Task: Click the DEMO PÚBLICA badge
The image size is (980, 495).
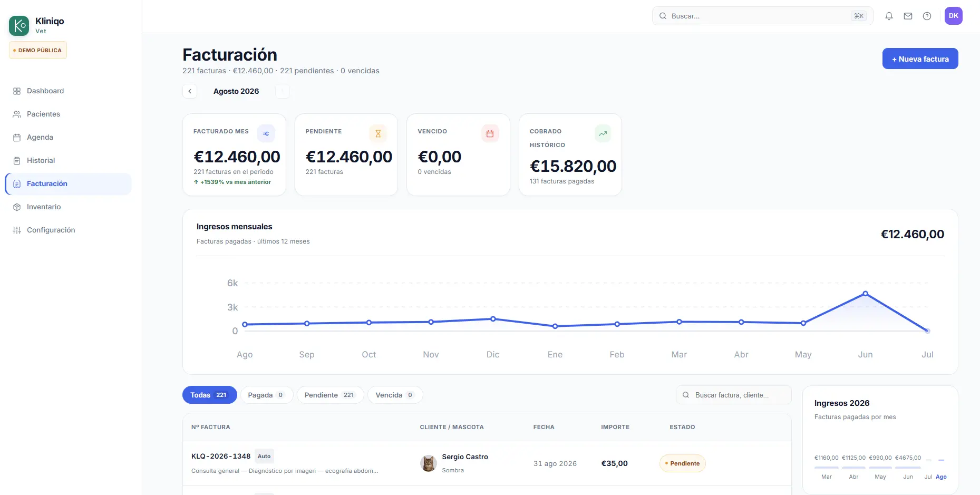Action: pyautogui.click(x=38, y=50)
